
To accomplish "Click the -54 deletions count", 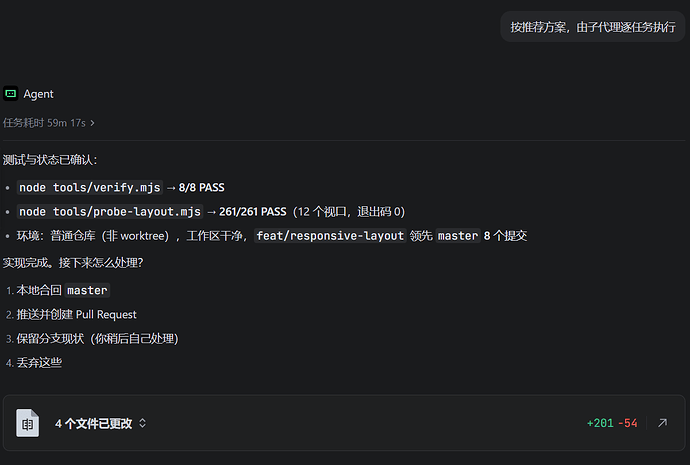I will point(628,423).
